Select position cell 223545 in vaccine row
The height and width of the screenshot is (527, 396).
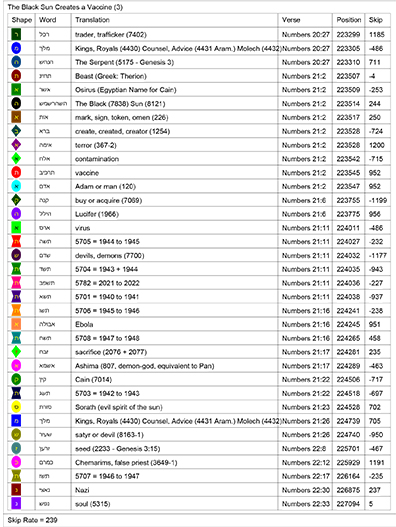click(349, 172)
